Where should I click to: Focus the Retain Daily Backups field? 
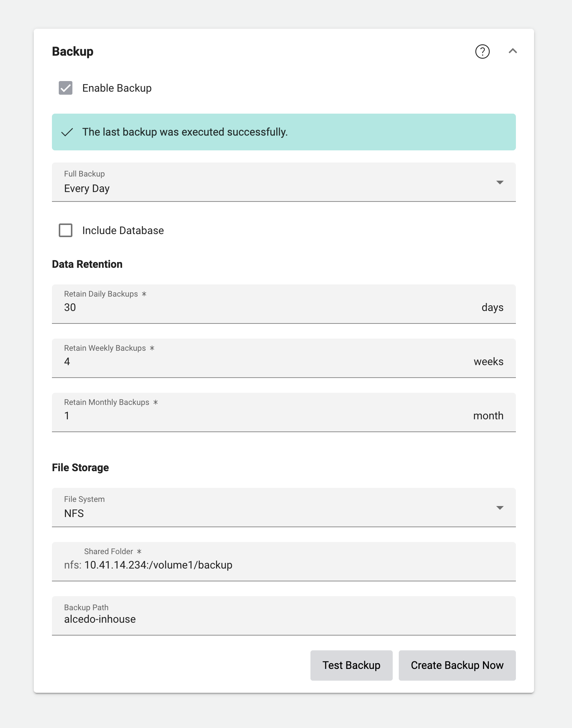[x=265, y=307]
